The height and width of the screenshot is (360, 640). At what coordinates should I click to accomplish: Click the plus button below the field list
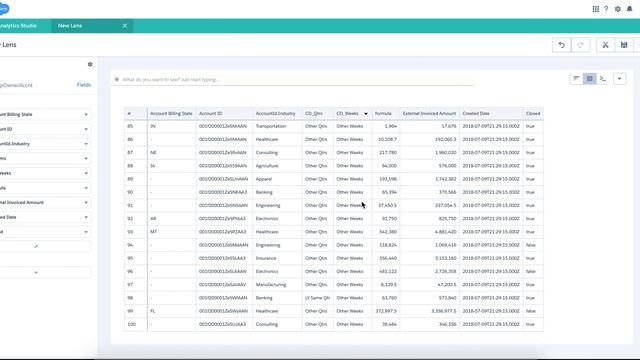36,272
